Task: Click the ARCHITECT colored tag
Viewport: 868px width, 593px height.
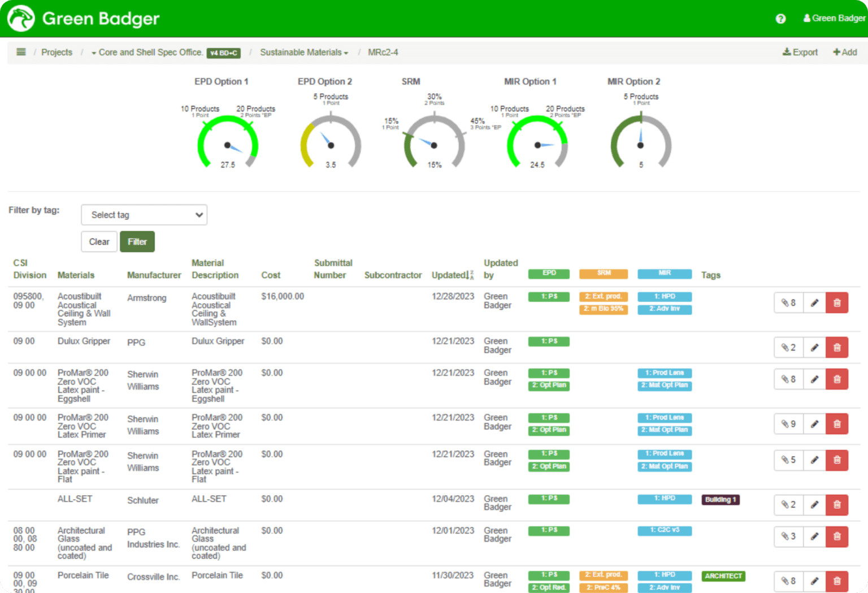Action: coord(723,576)
